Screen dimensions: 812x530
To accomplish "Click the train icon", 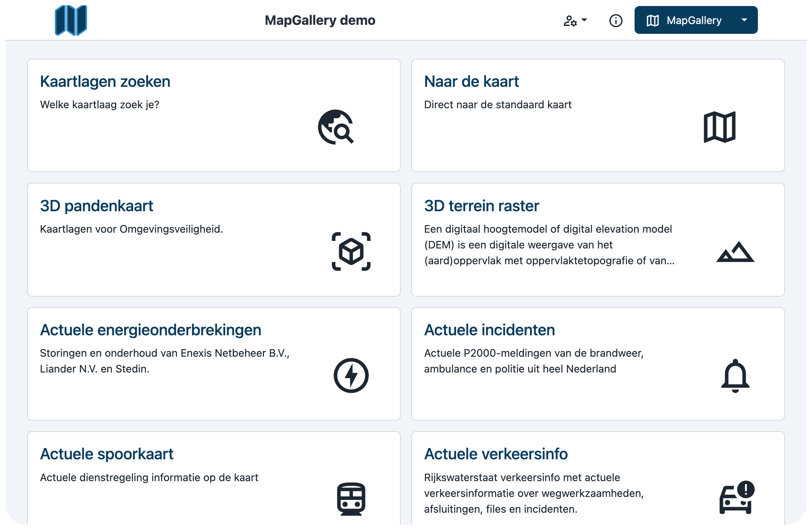I will click(351, 499).
